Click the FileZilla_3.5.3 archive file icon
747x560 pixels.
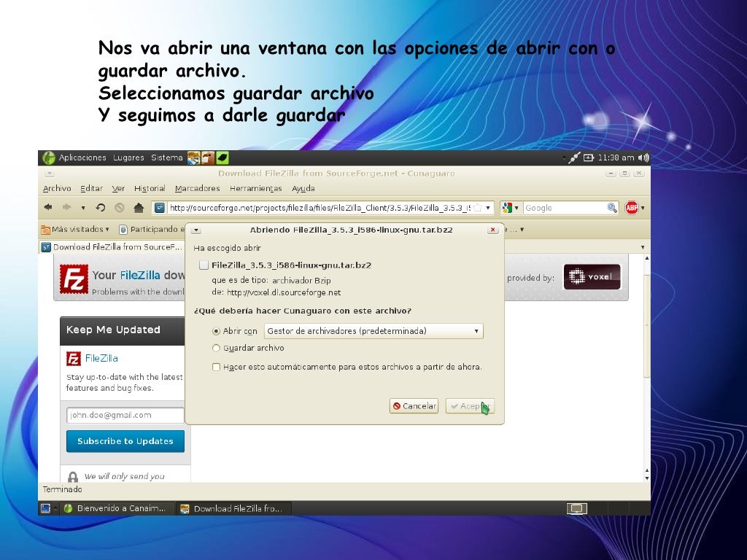[x=204, y=265]
